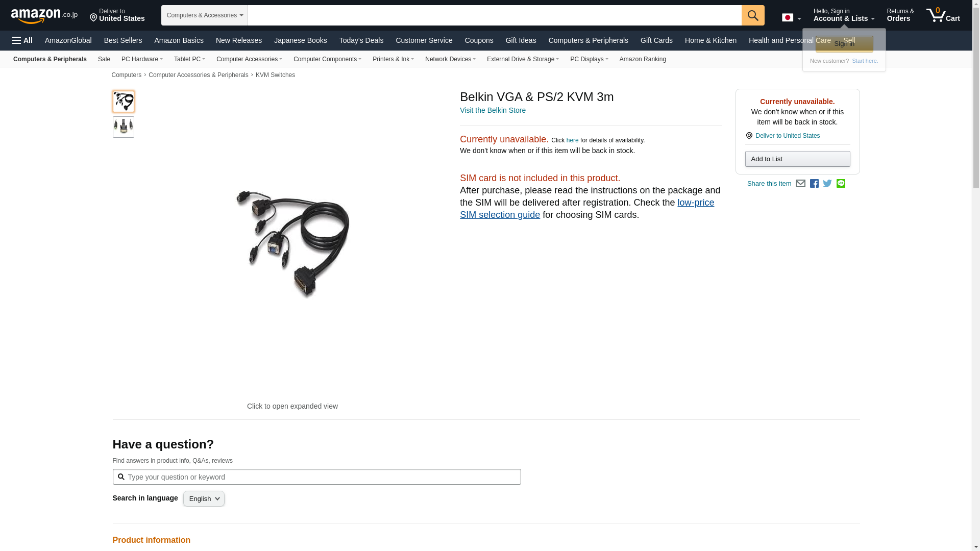The image size is (980, 551).
Task: Share this item on Twitter
Action: [827, 184]
